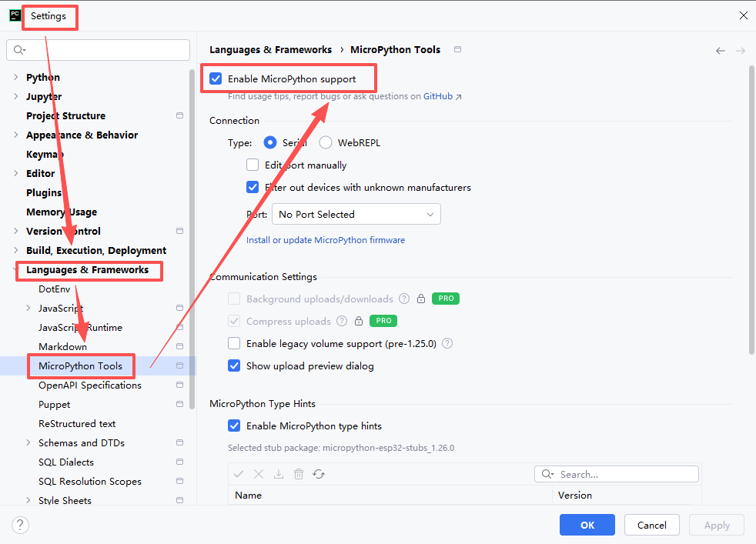Click the search magnifier icon in settings search
756x544 pixels.
coord(19,50)
